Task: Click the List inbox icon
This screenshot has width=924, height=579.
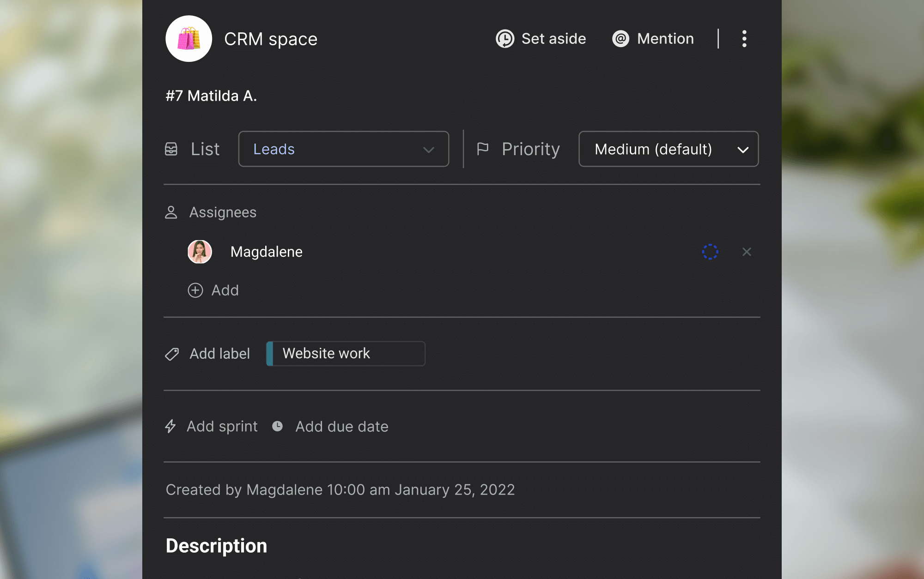Action: (171, 149)
